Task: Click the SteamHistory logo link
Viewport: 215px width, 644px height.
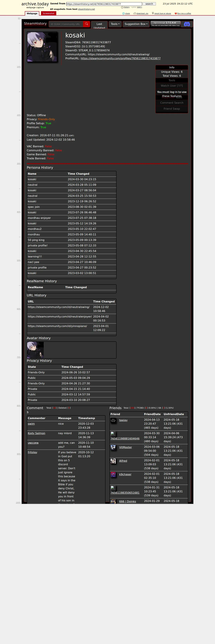Action: pos(35,24)
